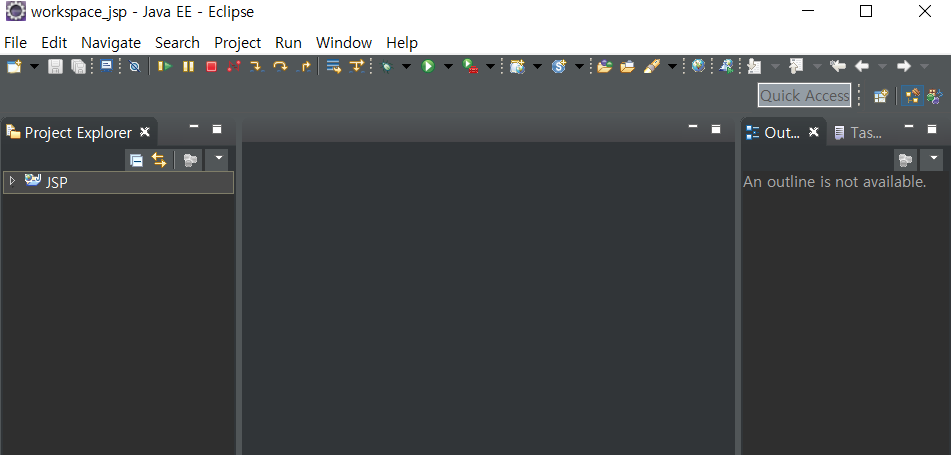The width and height of the screenshot is (951, 455).
Task: Click the Debug bug icon
Action: point(386,66)
